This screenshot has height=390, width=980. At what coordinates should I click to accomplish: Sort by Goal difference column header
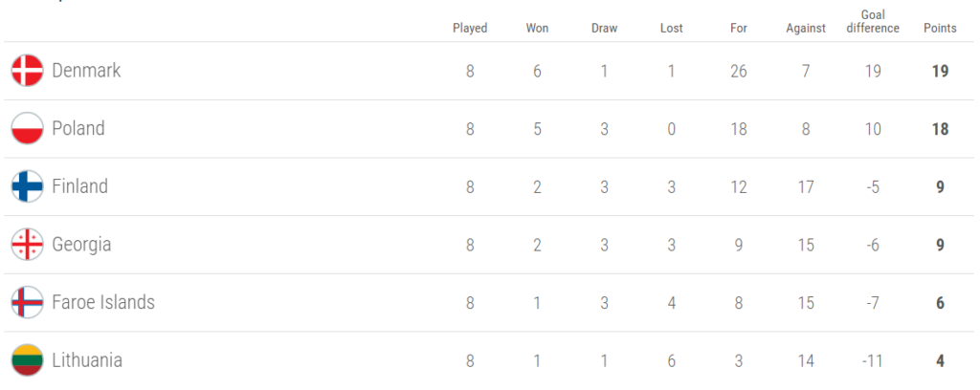(873, 22)
